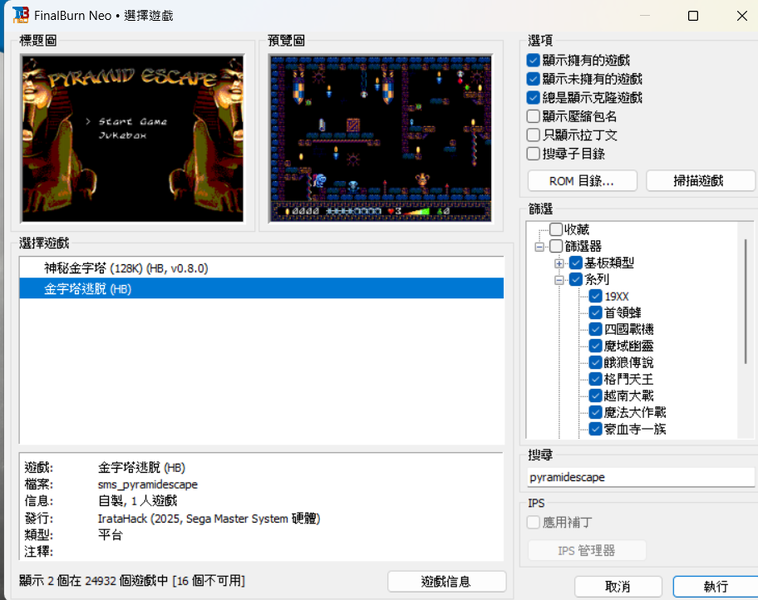Uncheck the 19XX series checkbox
The image size is (758, 600).
click(x=596, y=296)
